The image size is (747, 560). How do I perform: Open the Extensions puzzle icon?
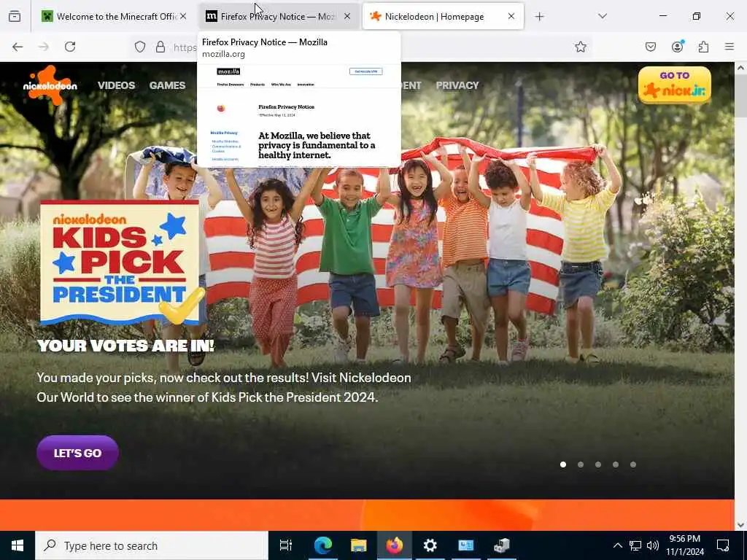point(703,47)
